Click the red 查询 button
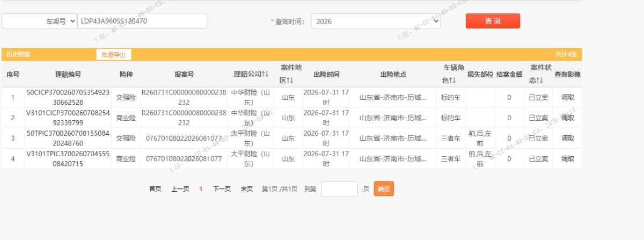Screen dimensions: 644x240 [493, 21]
